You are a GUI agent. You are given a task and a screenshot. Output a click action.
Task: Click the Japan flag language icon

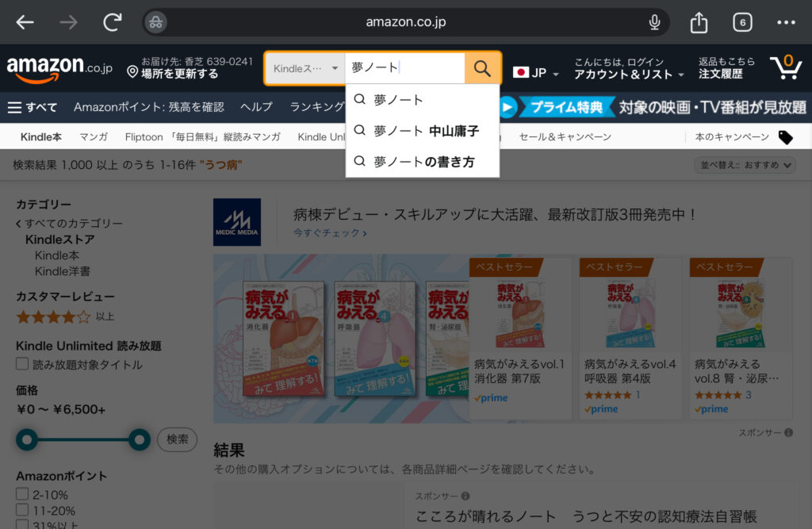point(520,72)
